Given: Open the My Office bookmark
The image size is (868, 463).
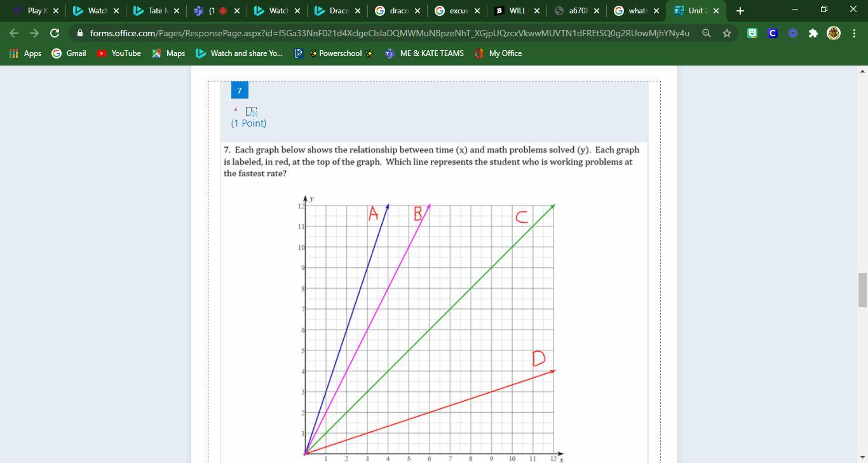Looking at the screenshot, I should click(498, 53).
